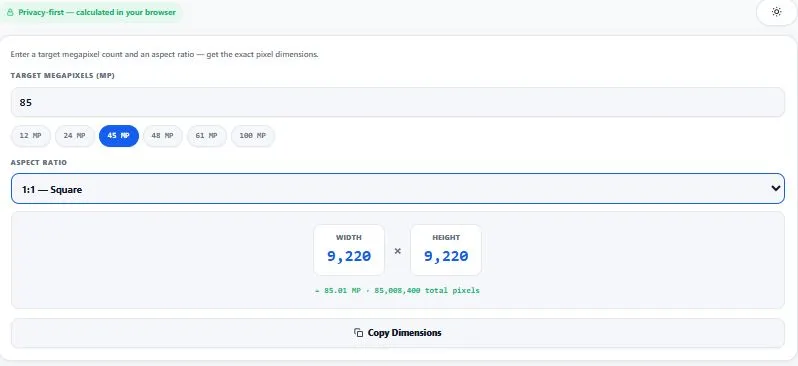Click the Privacy-first calculated in browser badge

coord(91,12)
